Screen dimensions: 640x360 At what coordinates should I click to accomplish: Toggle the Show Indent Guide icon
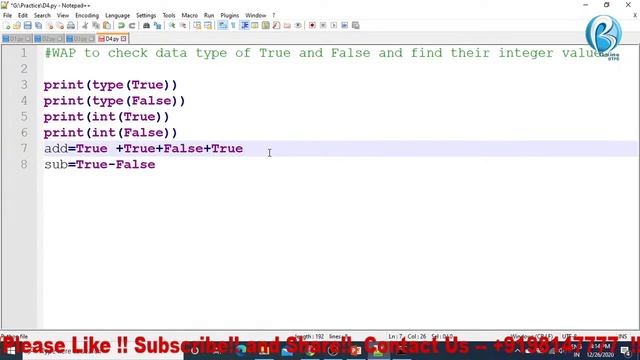244,25
